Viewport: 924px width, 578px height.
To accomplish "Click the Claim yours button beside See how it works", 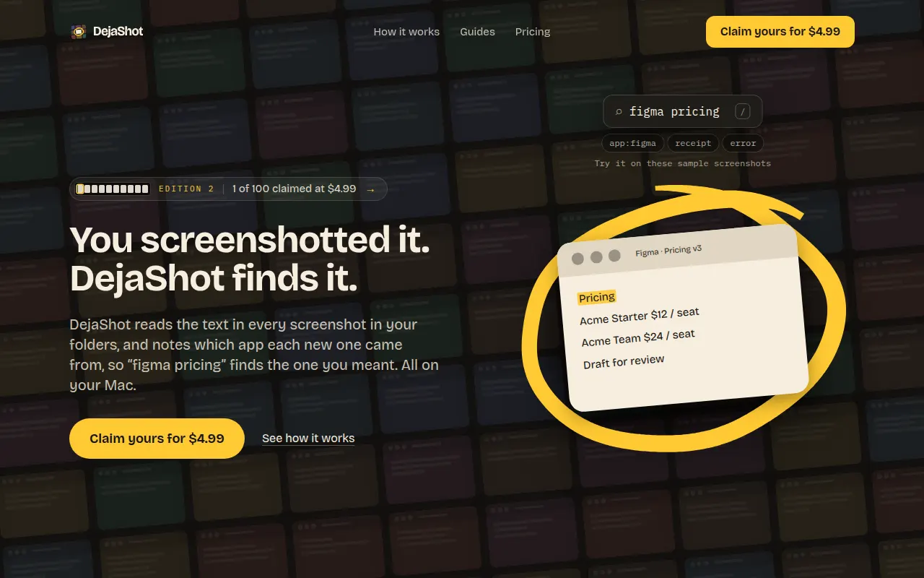I will pos(157,439).
